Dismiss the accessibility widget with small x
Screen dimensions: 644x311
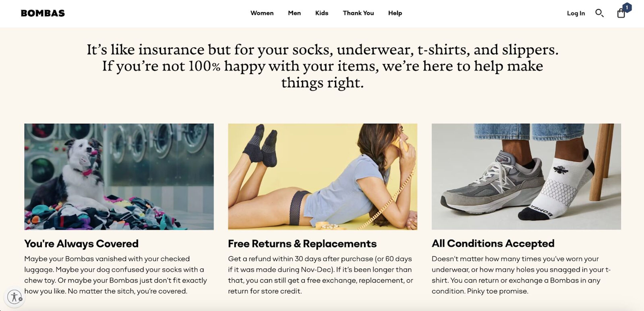click(20, 299)
